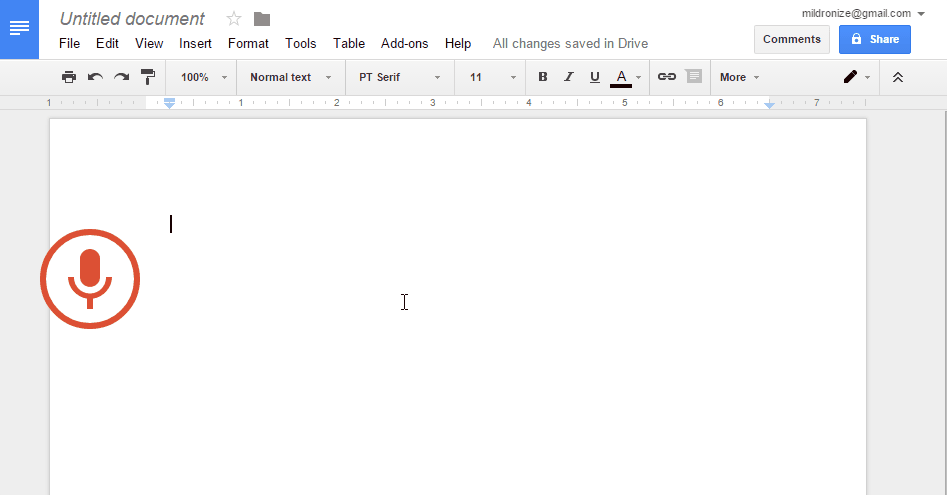The width and height of the screenshot is (947, 495).
Task: Move document with the folder icon
Action: point(262,19)
